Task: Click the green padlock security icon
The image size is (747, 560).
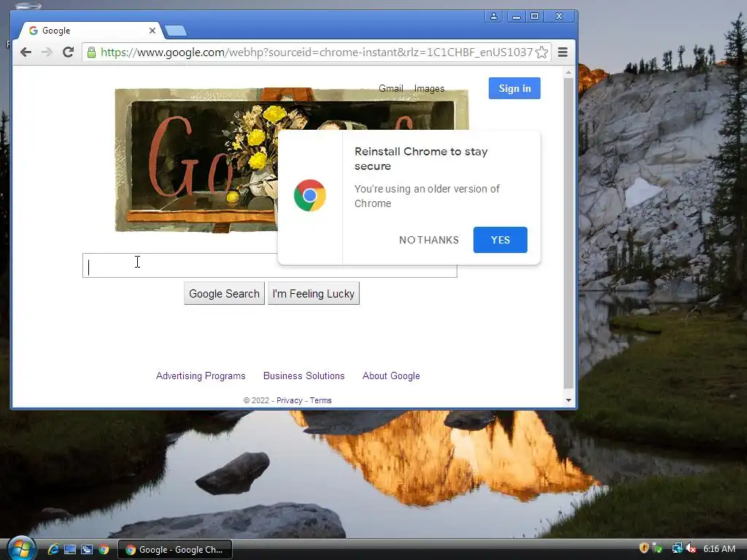Action: (91, 52)
